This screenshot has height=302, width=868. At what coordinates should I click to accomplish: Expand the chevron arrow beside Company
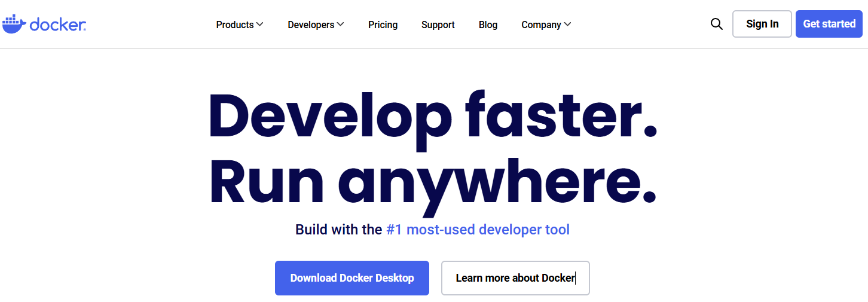567,25
